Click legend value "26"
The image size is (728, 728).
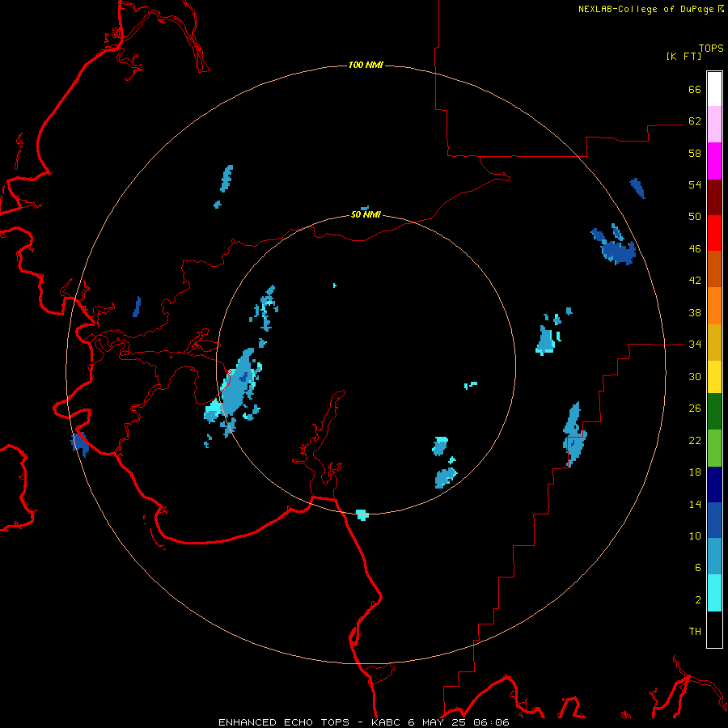[695, 408]
